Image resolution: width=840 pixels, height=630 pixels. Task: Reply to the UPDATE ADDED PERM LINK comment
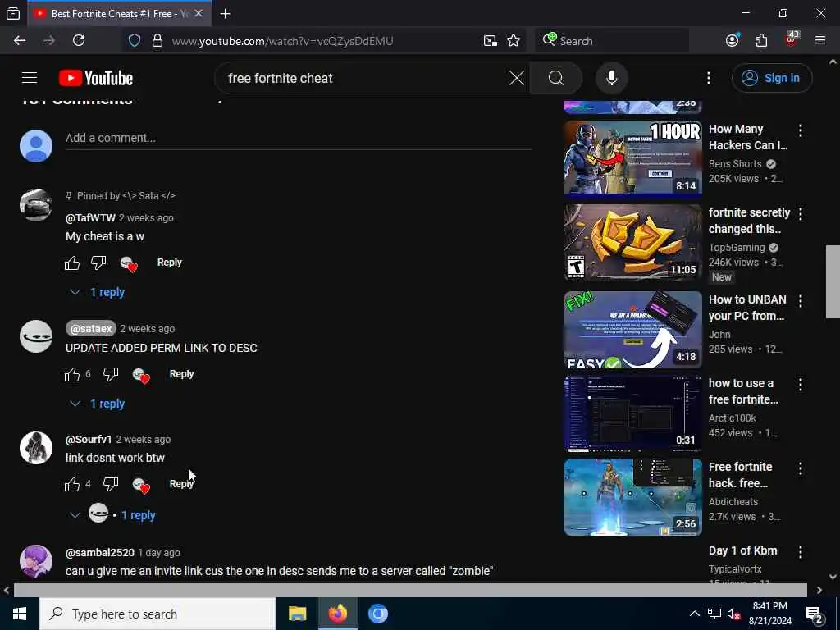[x=181, y=374]
